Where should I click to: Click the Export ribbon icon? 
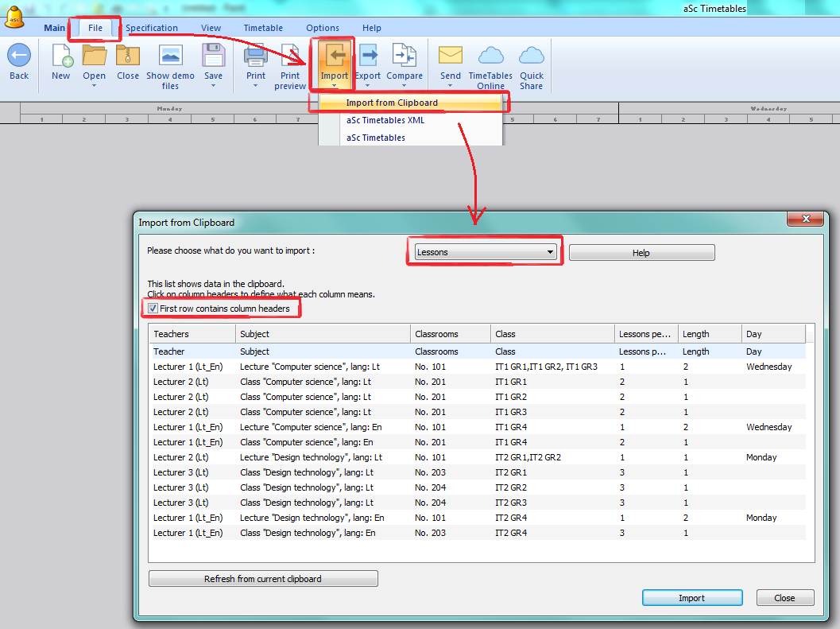tap(368, 55)
